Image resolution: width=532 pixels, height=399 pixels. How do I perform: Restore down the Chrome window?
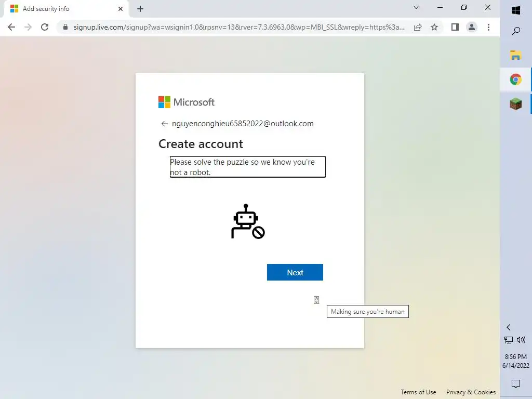click(x=464, y=7)
